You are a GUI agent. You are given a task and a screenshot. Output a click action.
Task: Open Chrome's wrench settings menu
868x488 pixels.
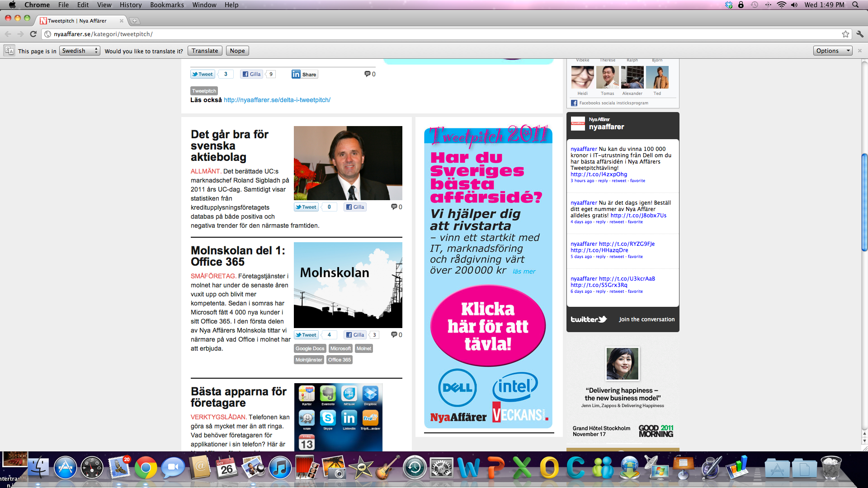pos(860,34)
